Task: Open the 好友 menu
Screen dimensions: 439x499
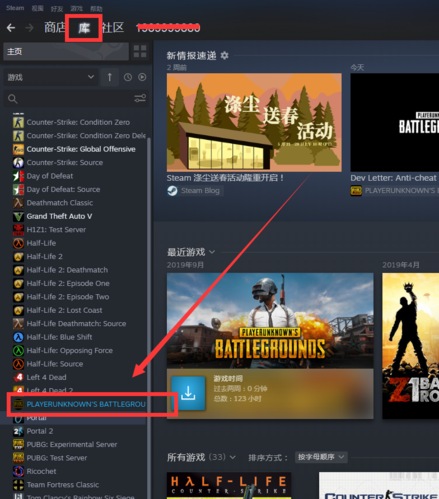Action: (x=57, y=9)
